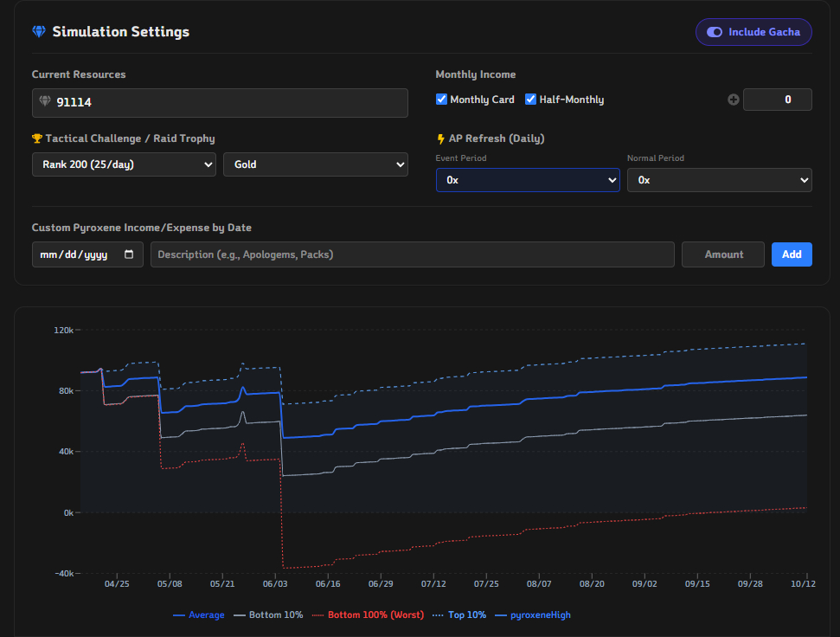Click the pyroxene gem icon beside Simulation Settings
The height and width of the screenshot is (637, 840).
tap(39, 32)
